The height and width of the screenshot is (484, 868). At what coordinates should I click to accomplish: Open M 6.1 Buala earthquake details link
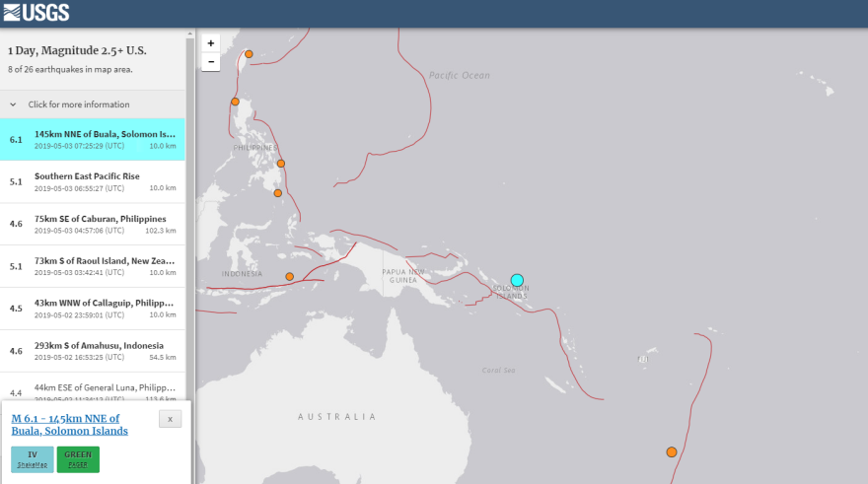[x=69, y=425]
